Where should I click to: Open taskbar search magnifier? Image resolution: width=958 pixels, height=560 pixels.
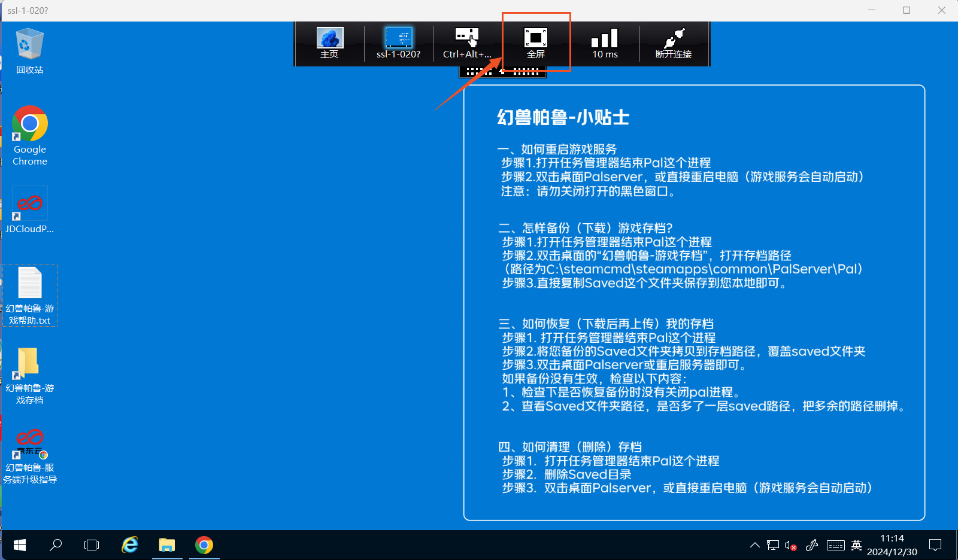tap(56, 545)
